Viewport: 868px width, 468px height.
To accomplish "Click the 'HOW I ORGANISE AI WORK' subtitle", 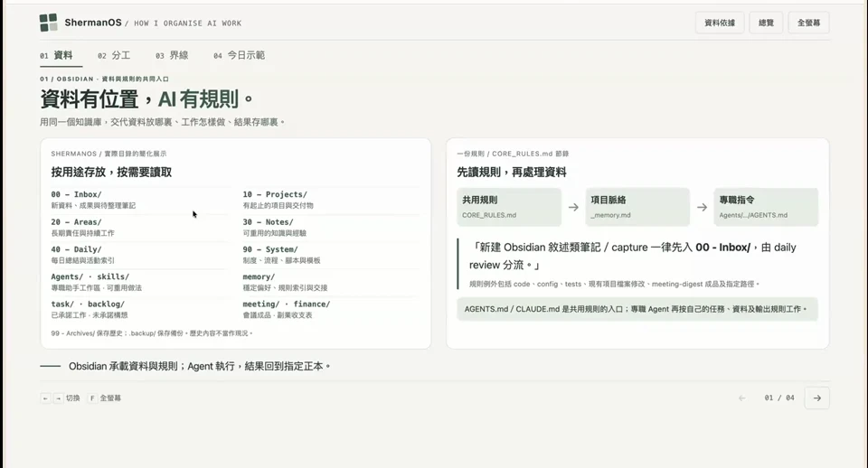I will [x=188, y=23].
